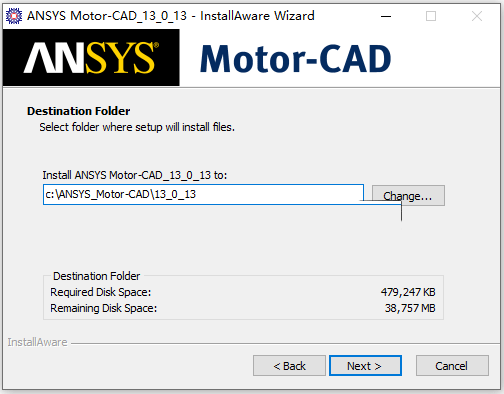Click the Destination Folder bold heading
The image size is (504, 394).
[79, 111]
